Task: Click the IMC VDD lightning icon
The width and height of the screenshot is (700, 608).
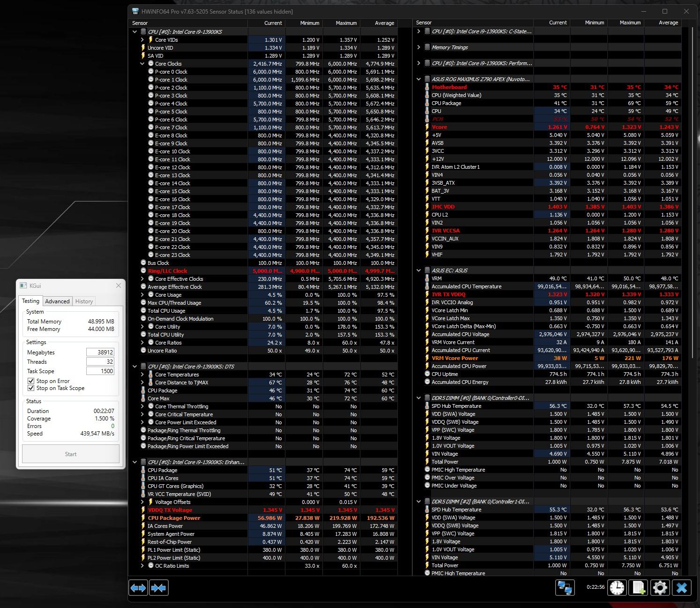Action: [427, 207]
